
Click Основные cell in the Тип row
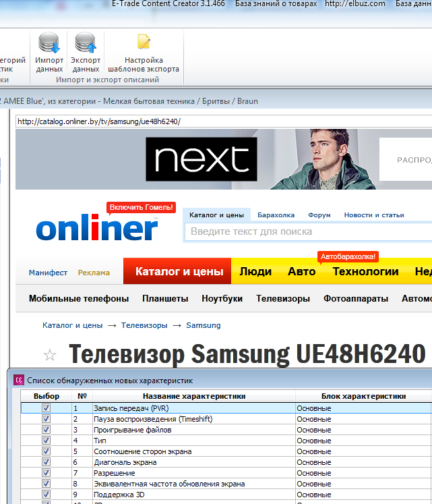[x=363, y=441]
